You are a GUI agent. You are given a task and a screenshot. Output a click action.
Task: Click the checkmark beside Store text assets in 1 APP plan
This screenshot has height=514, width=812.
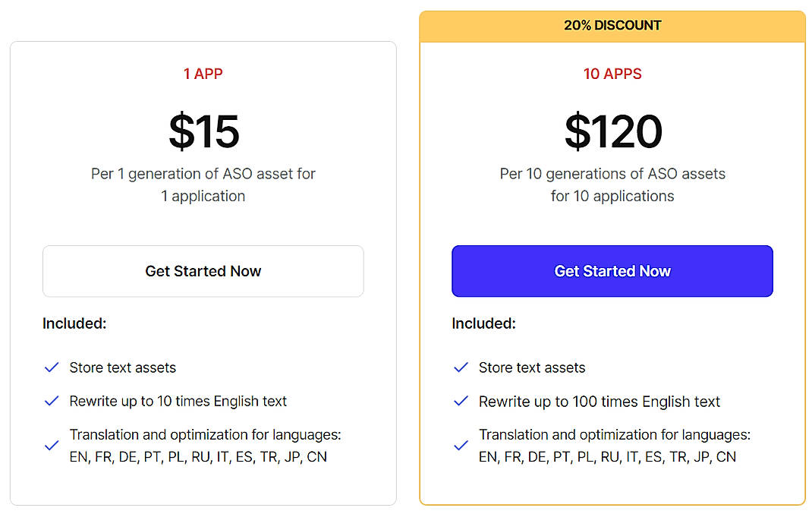[x=51, y=367]
